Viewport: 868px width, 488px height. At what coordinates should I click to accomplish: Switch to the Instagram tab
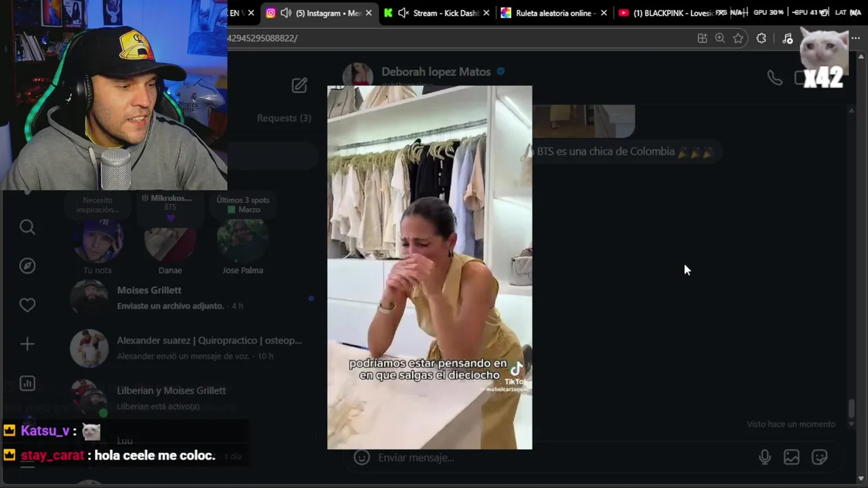point(319,13)
